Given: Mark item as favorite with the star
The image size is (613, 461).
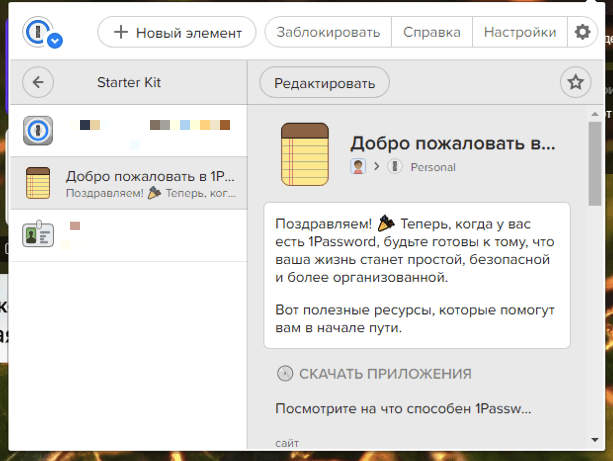Looking at the screenshot, I should [575, 82].
